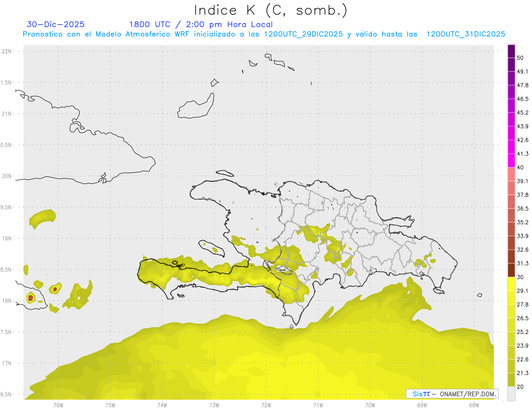Click the legend value 22.6
Viewport: 532px width, 411px height.
click(523, 360)
